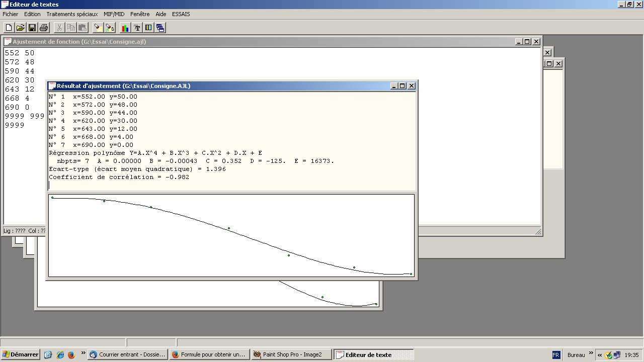Click the fitted curve graph panel
Screen dimensions: 644x362
click(231, 235)
